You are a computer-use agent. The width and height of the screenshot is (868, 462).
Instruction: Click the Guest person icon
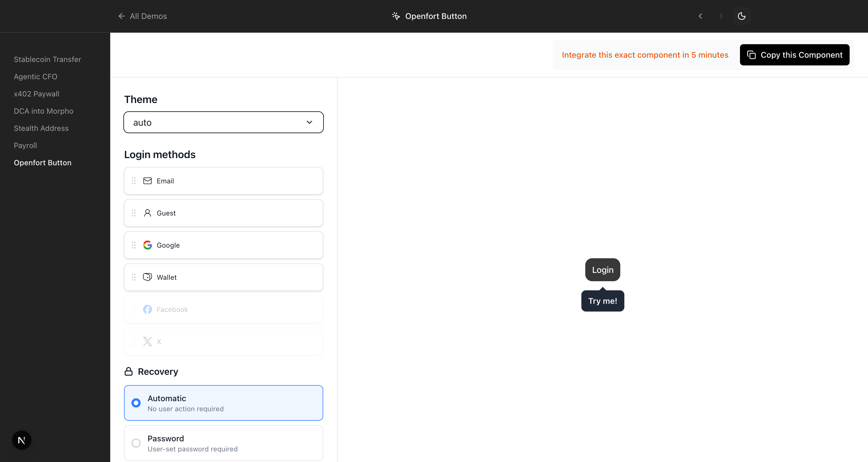point(147,213)
